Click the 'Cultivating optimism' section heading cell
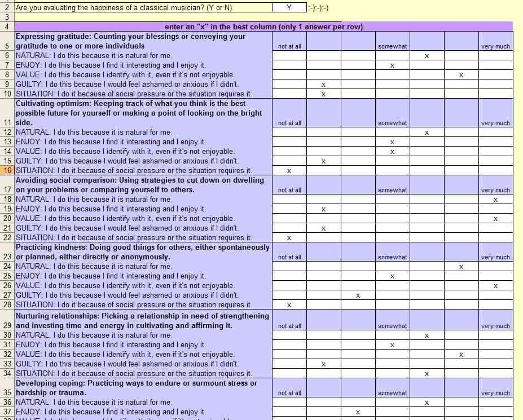Image resolution: width=523 pixels, height=420 pixels. pos(143,113)
